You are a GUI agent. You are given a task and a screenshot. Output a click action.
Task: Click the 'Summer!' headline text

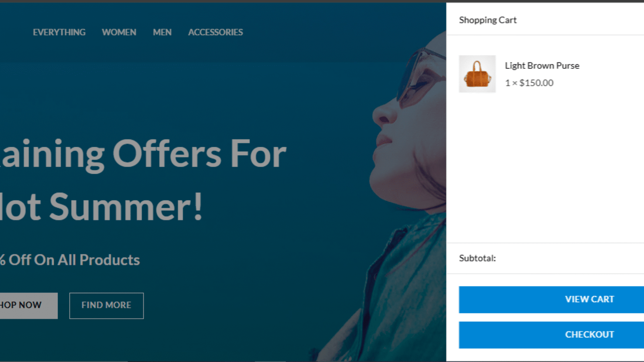pyautogui.click(x=126, y=207)
